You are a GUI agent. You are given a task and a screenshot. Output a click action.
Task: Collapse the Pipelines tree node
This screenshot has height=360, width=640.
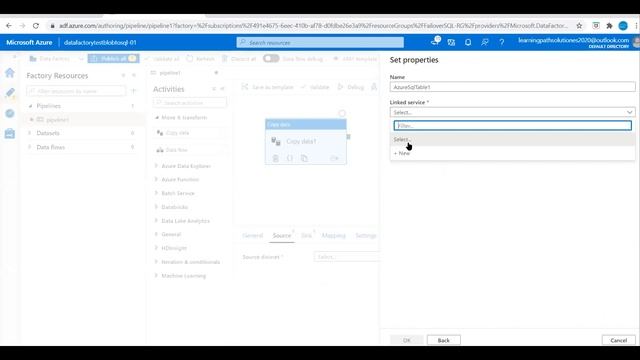(30, 106)
